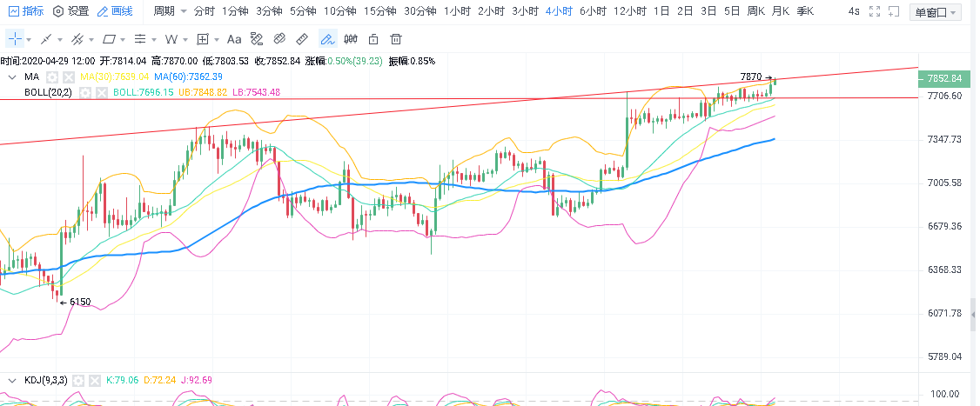Remove the MA indicator with X
980x406 pixels.
click(x=69, y=77)
